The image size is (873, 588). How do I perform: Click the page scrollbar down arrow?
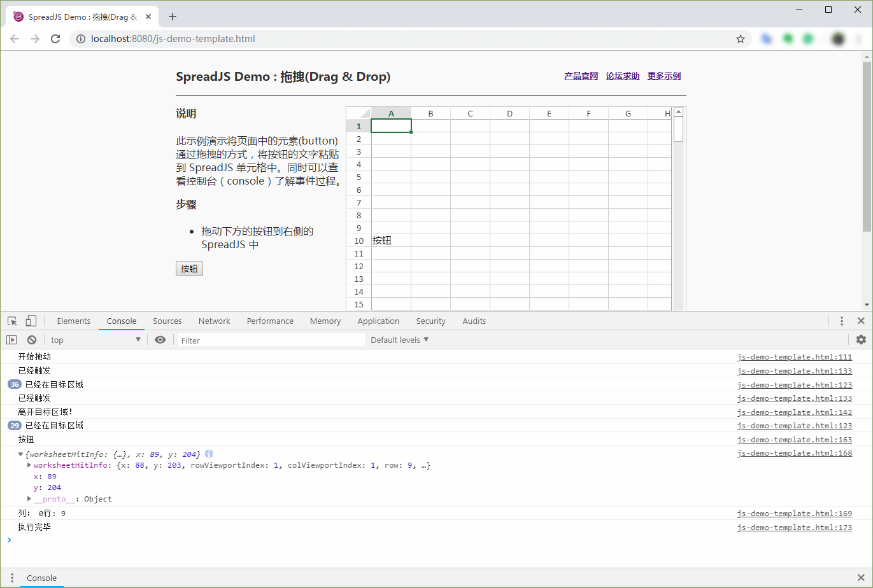pyautogui.click(x=867, y=305)
